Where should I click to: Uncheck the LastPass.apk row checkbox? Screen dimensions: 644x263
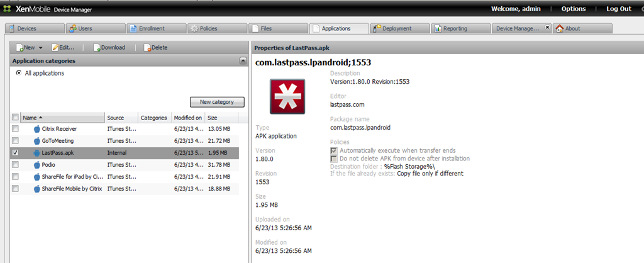click(x=15, y=152)
